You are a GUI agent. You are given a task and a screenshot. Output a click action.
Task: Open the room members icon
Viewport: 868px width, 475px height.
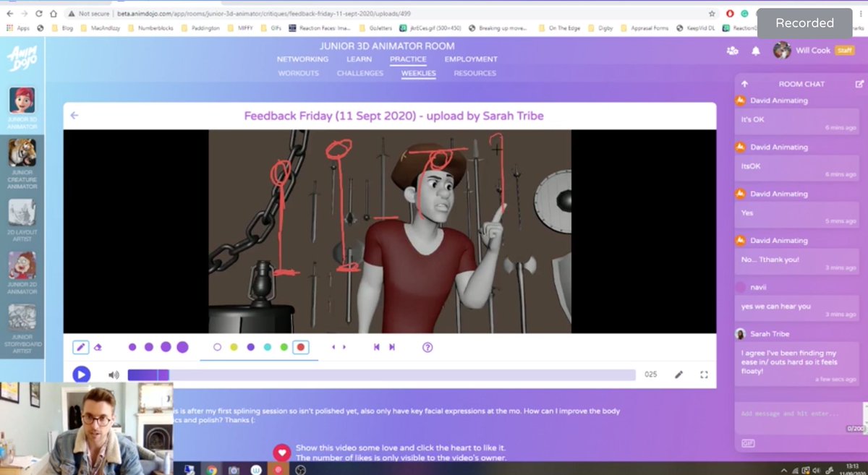733,51
